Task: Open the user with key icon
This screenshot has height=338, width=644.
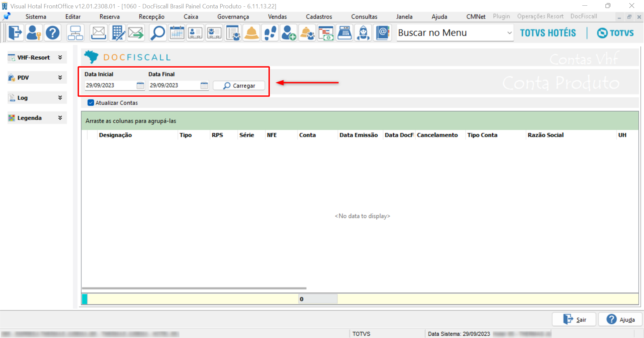Action: click(34, 33)
